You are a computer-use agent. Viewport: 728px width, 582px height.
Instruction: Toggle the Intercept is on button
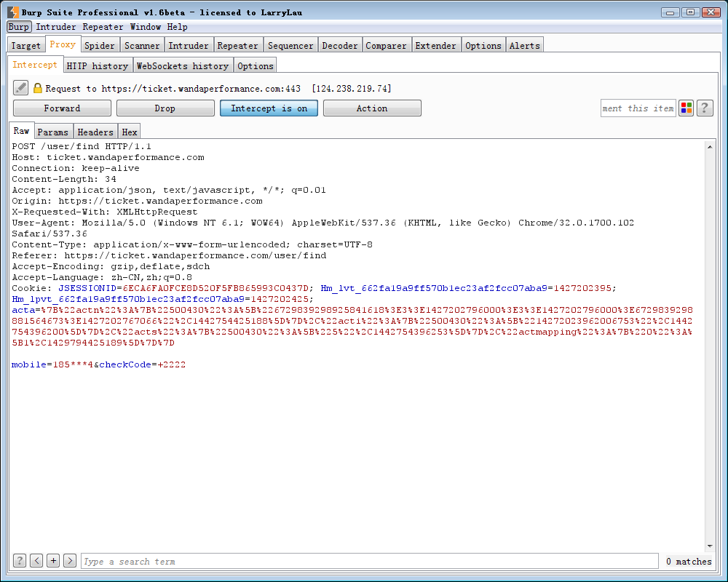coord(269,108)
